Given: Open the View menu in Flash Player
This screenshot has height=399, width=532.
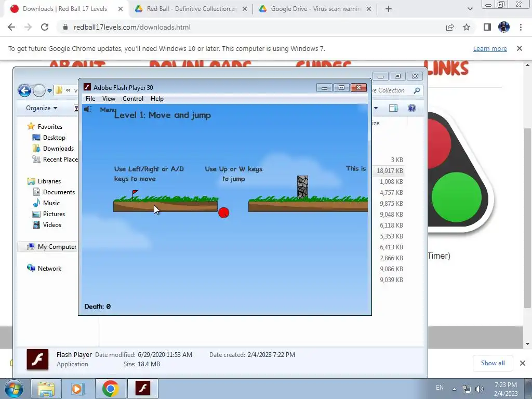Looking at the screenshot, I should (x=109, y=98).
